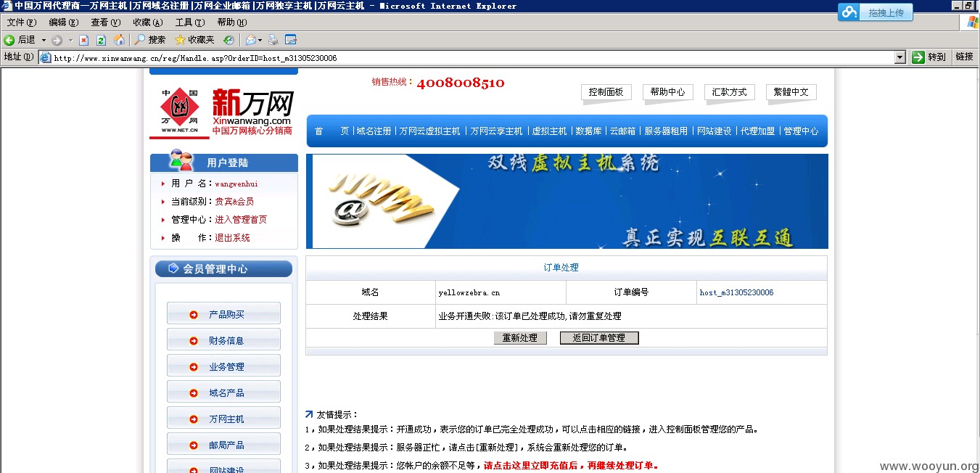Open 服务器租用 navigation item
The width and height of the screenshot is (980, 473).
coord(666,131)
